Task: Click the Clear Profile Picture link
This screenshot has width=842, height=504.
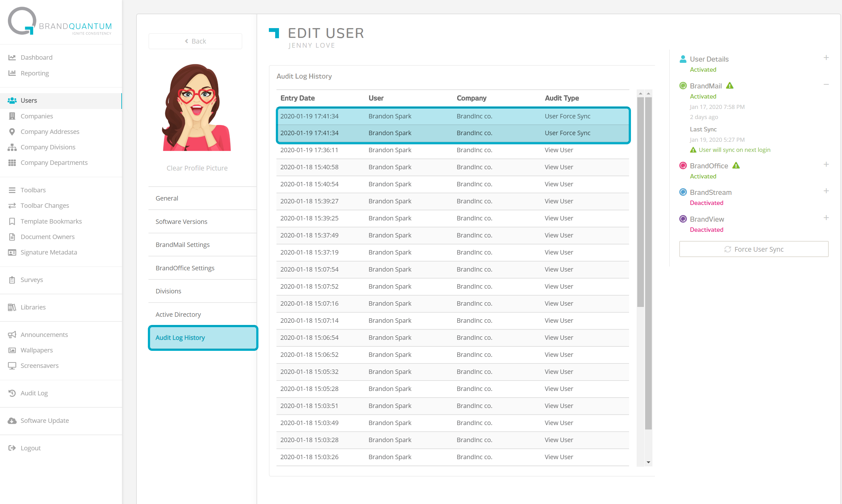Action: pos(197,168)
